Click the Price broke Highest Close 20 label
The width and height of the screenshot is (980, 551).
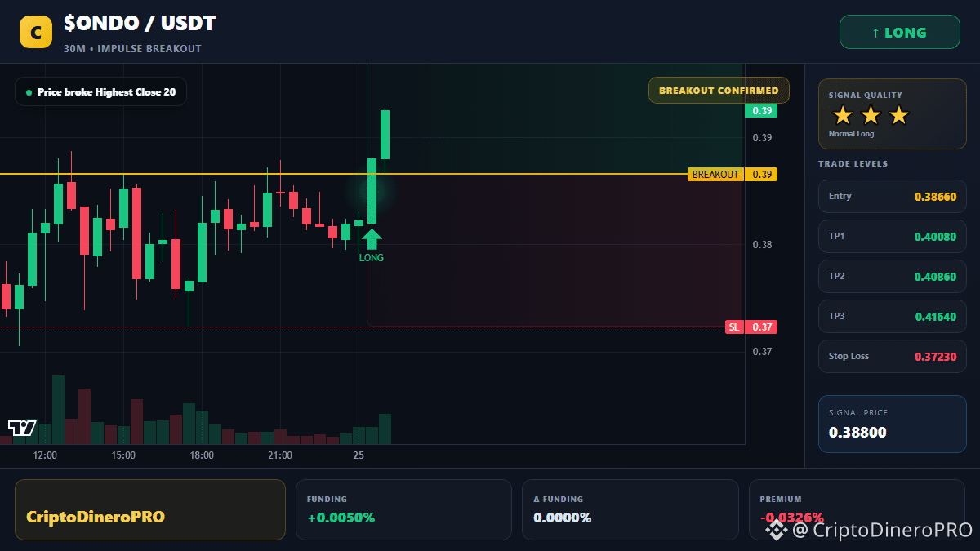click(100, 92)
